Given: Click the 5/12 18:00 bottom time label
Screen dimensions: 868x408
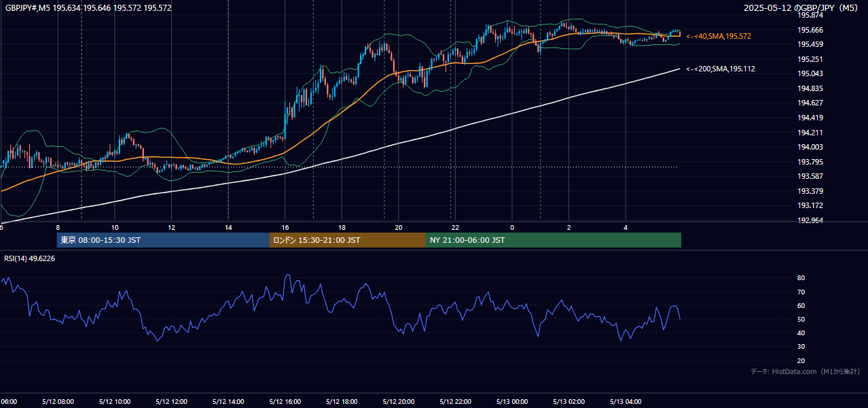Looking at the screenshot, I should coord(342,402).
